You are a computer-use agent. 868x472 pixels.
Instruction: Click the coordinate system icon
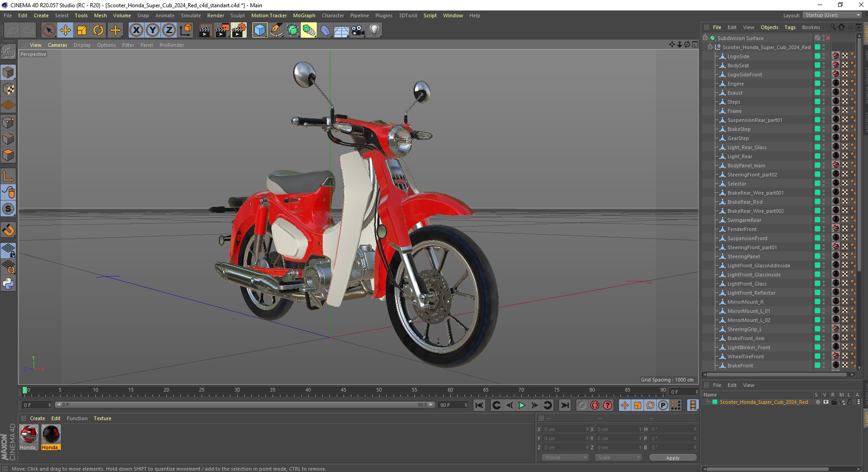click(x=185, y=30)
